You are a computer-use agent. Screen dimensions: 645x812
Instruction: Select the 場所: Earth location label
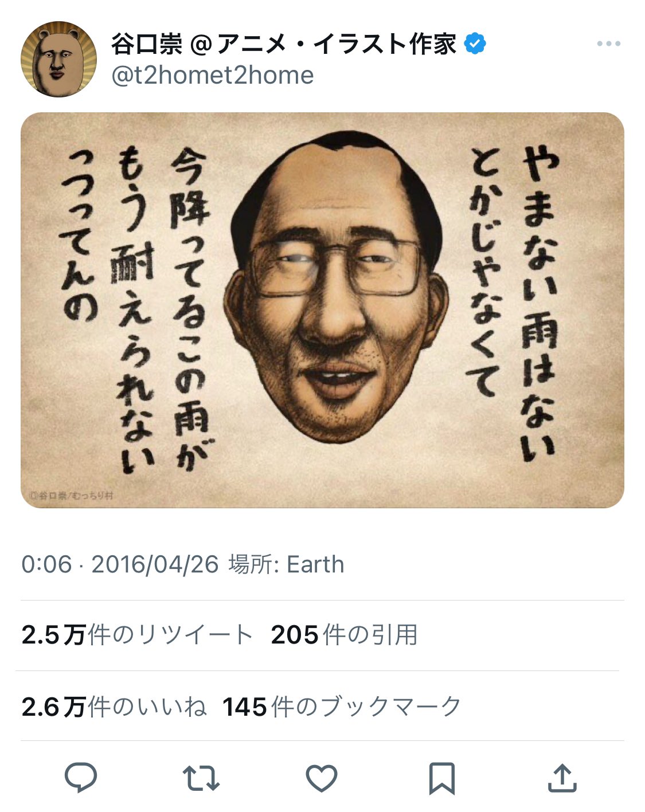pyautogui.click(x=286, y=564)
